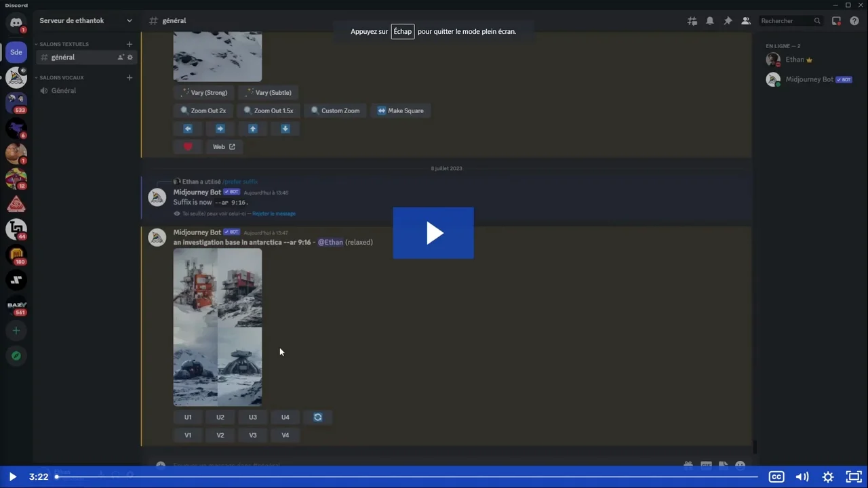Click the V4 variation button
The width and height of the screenshot is (868, 488).
pyautogui.click(x=285, y=435)
